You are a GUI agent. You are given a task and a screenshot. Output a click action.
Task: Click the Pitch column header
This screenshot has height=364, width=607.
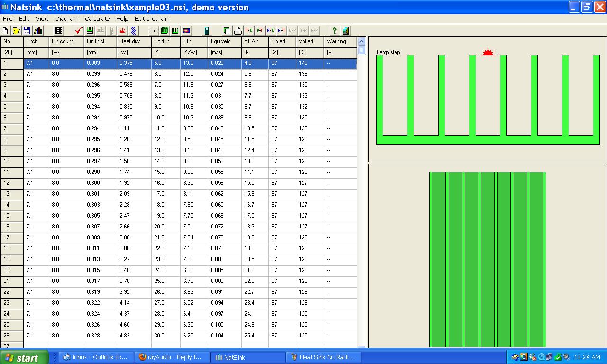click(36, 41)
